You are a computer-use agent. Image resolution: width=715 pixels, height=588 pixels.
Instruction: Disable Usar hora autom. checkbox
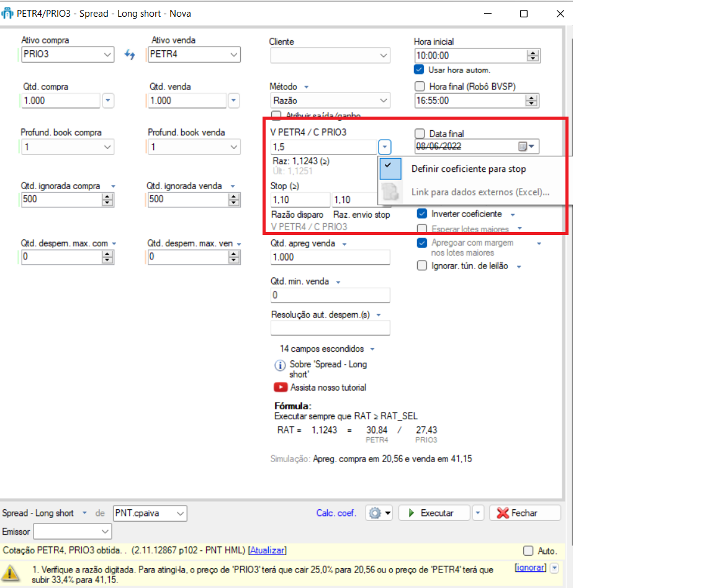pyautogui.click(x=420, y=69)
